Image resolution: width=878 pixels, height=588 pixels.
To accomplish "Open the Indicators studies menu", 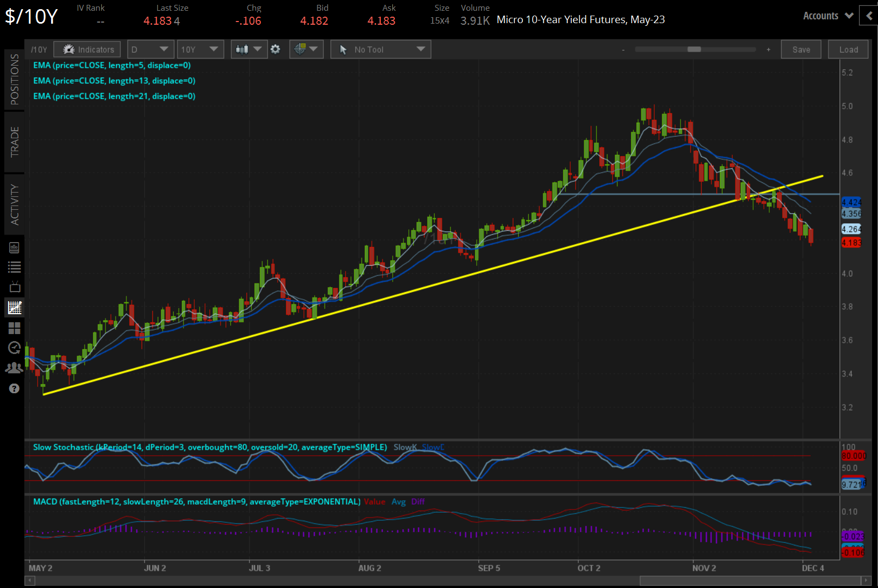I will pyautogui.click(x=87, y=49).
